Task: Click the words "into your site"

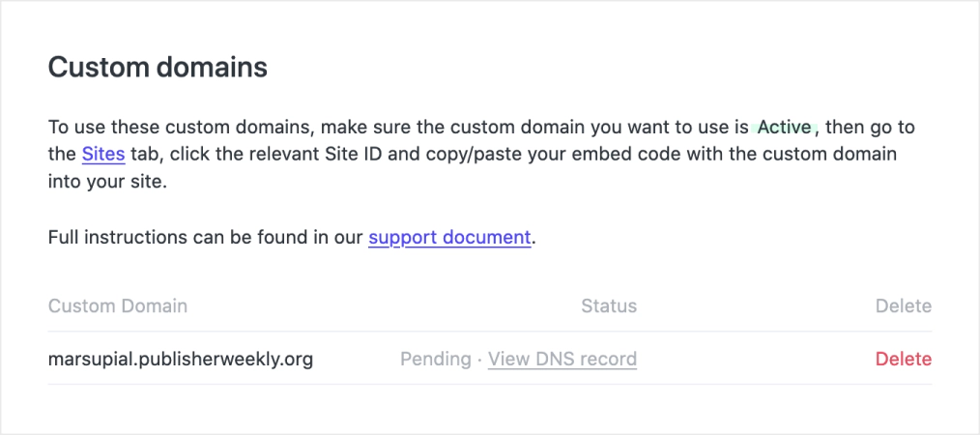Action: tap(107, 182)
